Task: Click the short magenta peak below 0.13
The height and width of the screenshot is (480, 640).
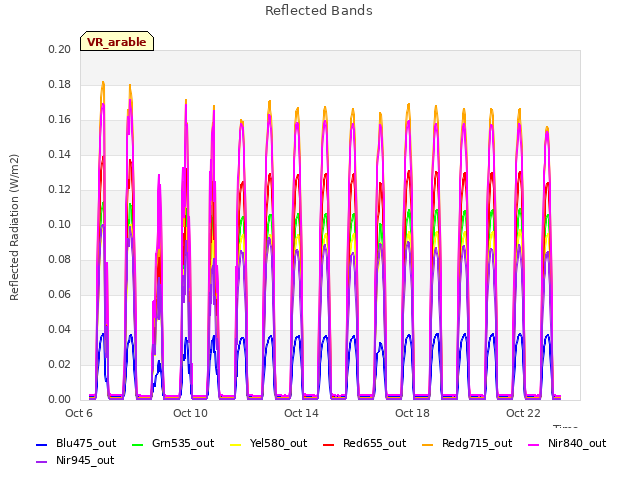Action: [159, 176]
